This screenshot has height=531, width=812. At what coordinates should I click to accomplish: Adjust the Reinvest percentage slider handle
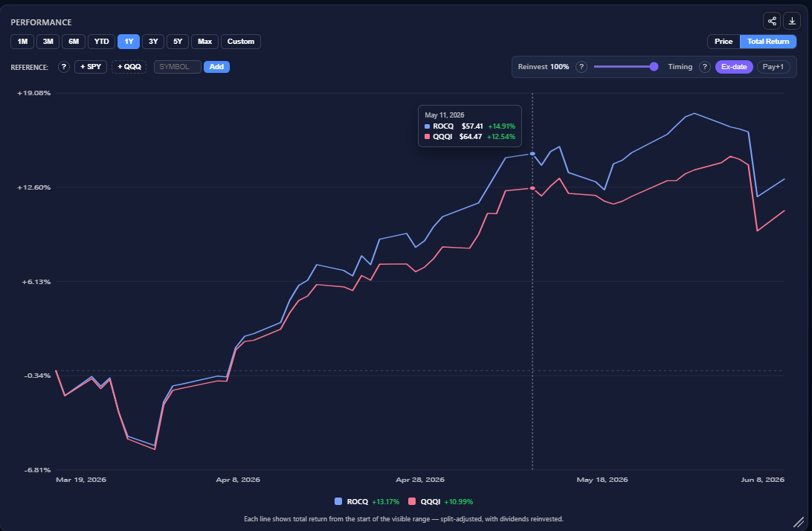point(654,66)
